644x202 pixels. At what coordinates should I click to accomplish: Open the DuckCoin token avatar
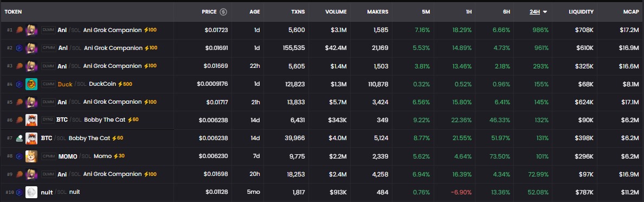pos(31,84)
